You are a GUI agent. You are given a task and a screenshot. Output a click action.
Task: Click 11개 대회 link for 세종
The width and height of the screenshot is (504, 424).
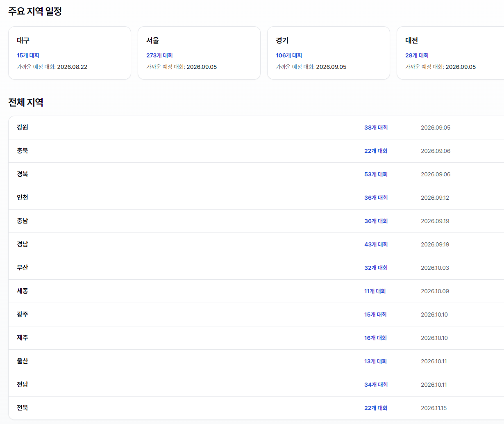(x=375, y=291)
